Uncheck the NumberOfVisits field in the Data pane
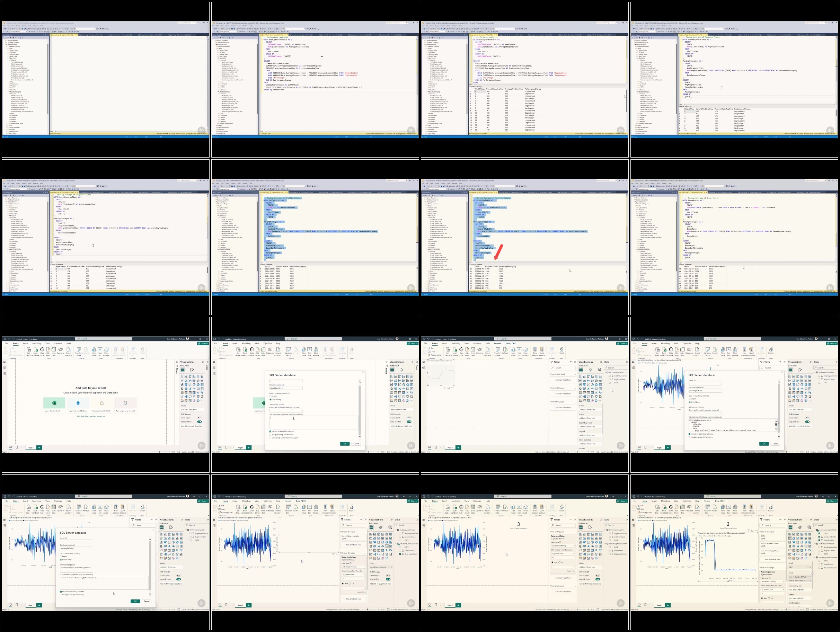This screenshot has height=632, width=840. [x=819, y=537]
